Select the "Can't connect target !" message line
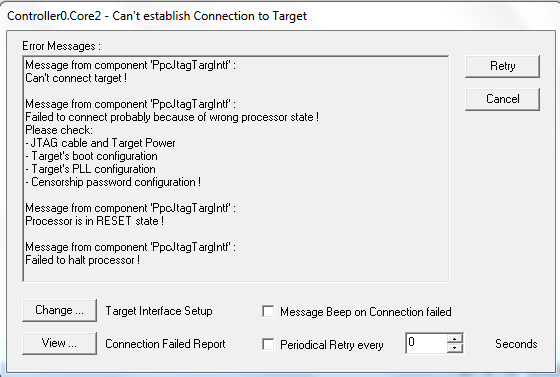This screenshot has width=560, height=377. click(x=76, y=78)
